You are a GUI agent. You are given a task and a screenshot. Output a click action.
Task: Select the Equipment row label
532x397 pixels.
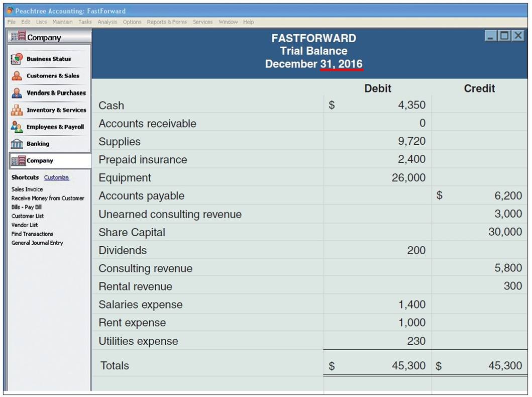[x=125, y=178]
